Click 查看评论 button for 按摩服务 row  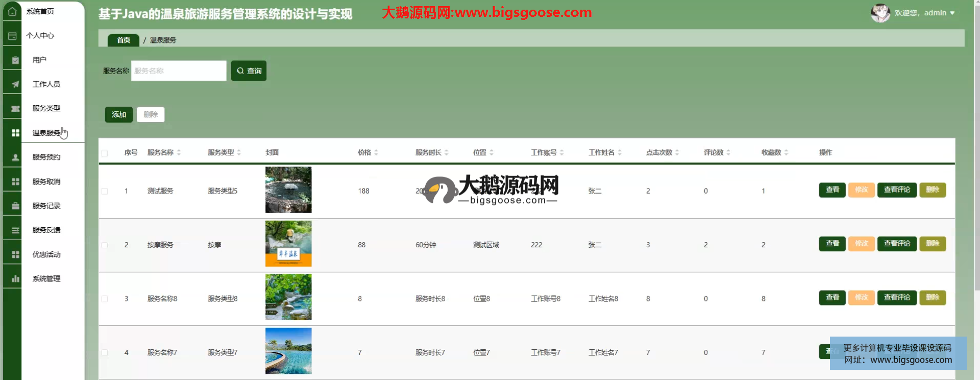pos(897,244)
